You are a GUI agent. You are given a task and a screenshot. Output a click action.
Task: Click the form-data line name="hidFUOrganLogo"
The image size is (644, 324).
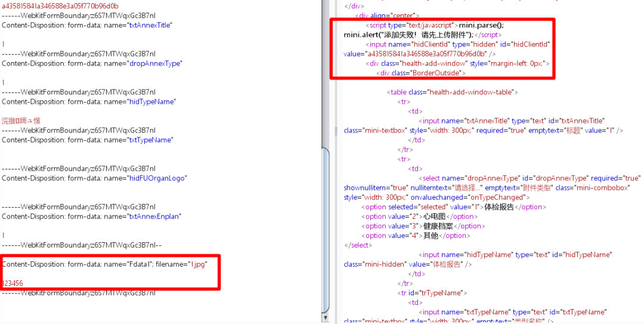pyautogui.click(x=94, y=178)
